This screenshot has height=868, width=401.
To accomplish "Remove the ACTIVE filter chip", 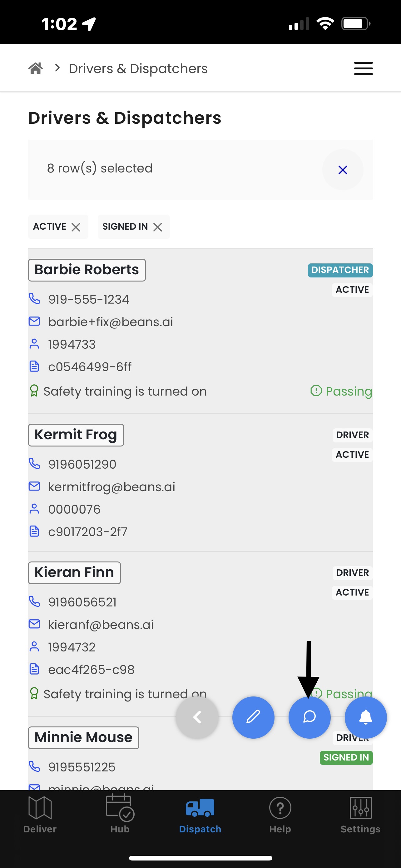I will [x=76, y=227].
